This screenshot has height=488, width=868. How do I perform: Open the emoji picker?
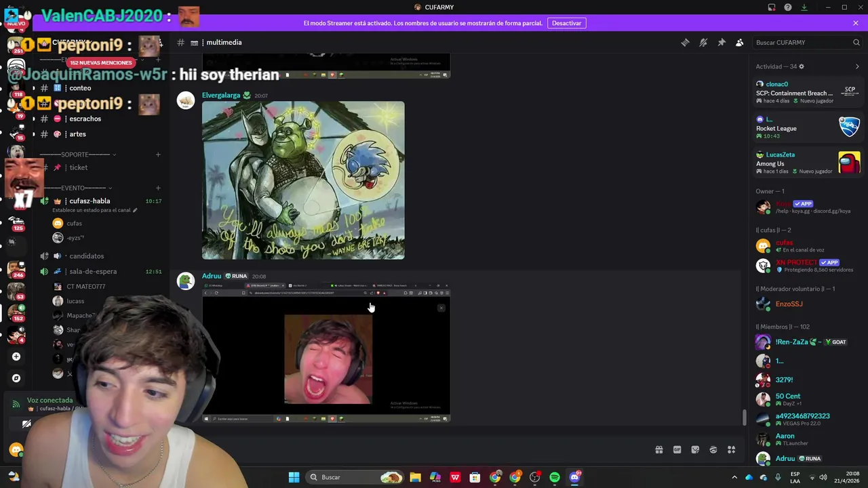pos(713,449)
